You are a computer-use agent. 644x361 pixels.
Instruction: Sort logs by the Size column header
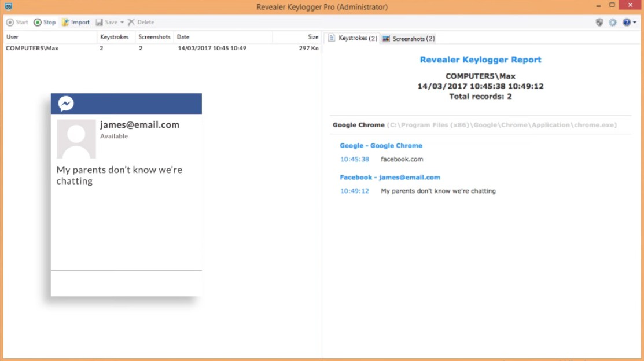click(310, 36)
